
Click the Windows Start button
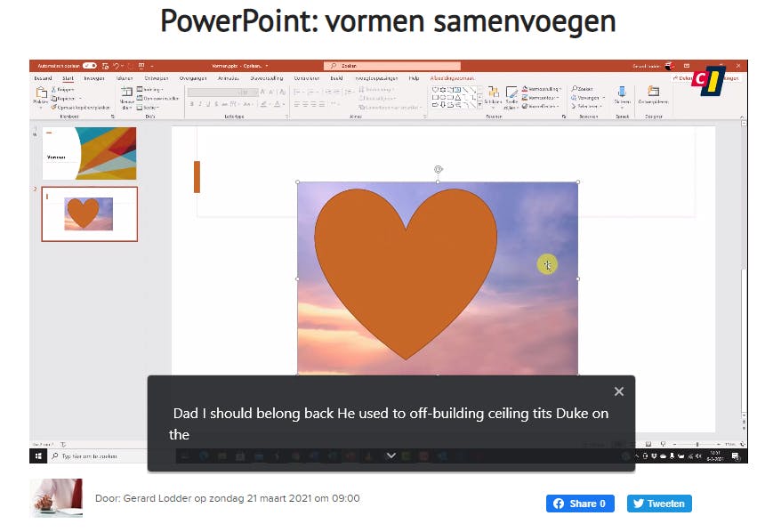[x=38, y=455]
